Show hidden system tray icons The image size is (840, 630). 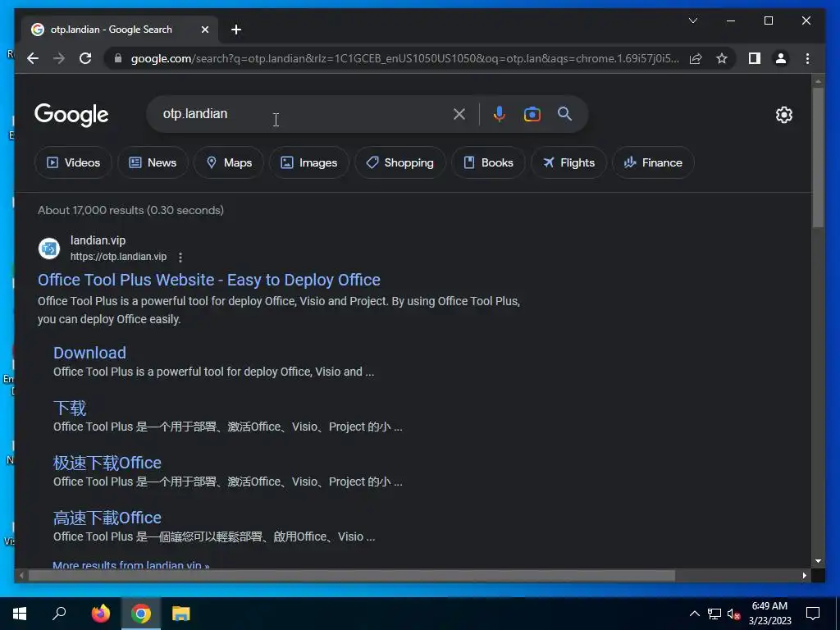pyautogui.click(x=694, y=614)
